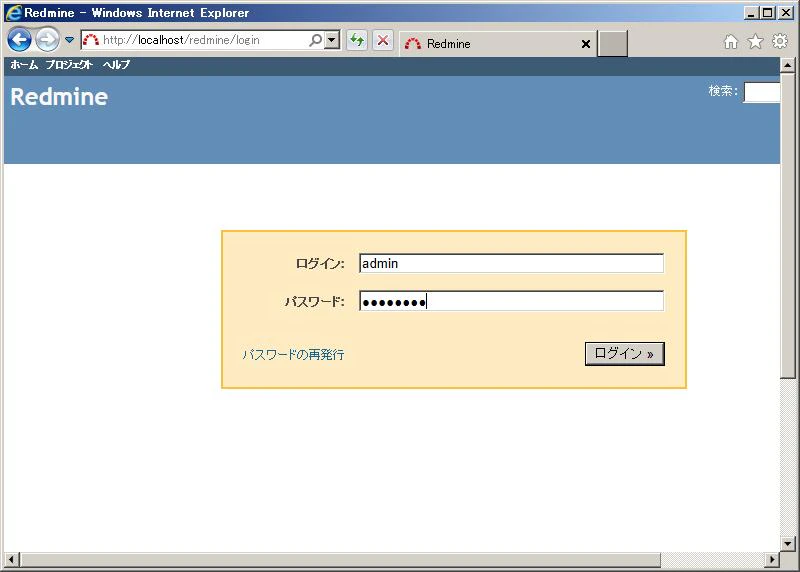Click the Redmine page heading
The width and height of the screenshot is (800, 572).
[59, 97]
